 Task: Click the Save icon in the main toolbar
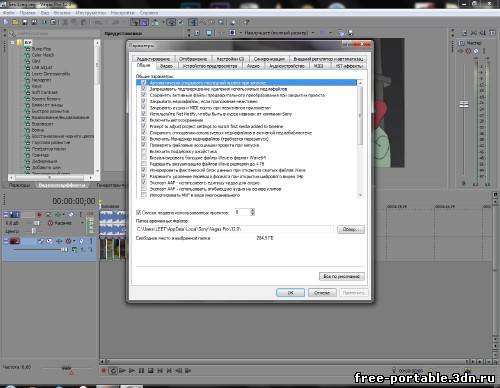(x=25, y=22)
